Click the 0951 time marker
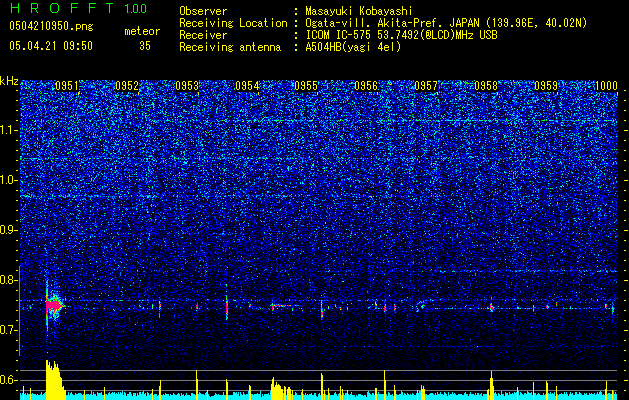The image size is (629, 400). 67,86
